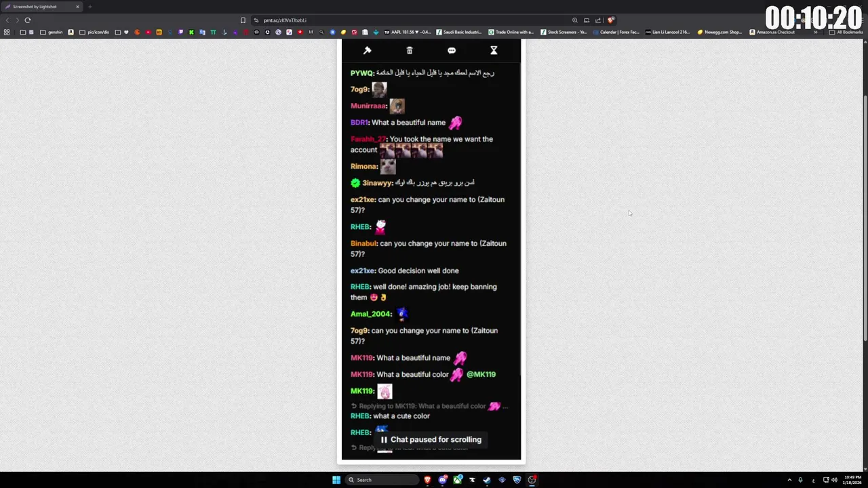Open the Calendar Forex Factory bookmark
Image resolution: width=868 pixels, height=488 pixels.
(616, 32)
